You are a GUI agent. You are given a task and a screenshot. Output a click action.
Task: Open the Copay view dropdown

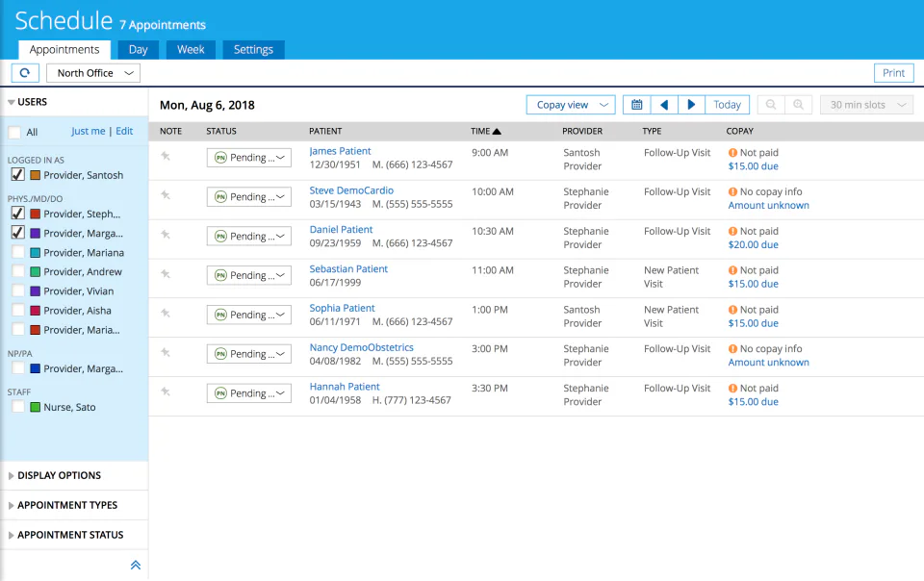pyautogui.click(x=571, y=104)
